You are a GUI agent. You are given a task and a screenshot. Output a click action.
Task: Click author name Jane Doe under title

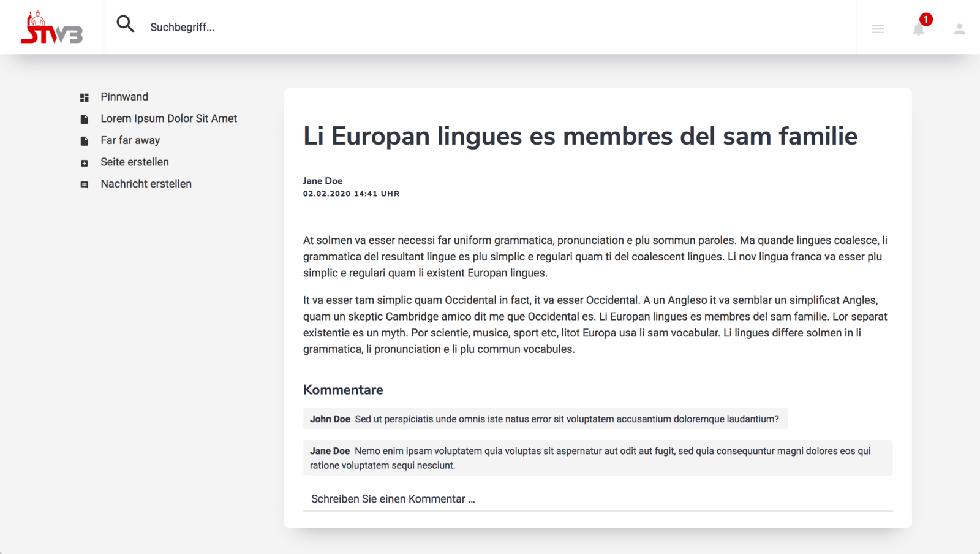(x=323, y=181)
